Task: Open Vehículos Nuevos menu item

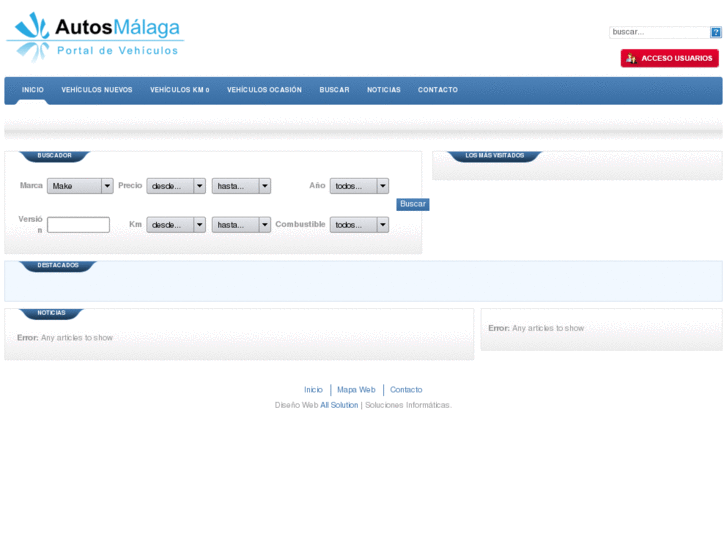Action: point(97,90)
